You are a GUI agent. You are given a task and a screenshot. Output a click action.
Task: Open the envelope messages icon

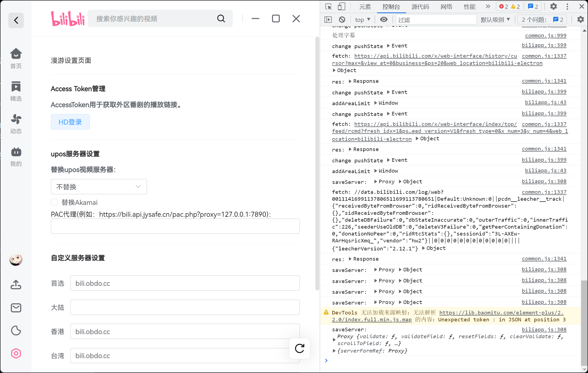point(16,308)
